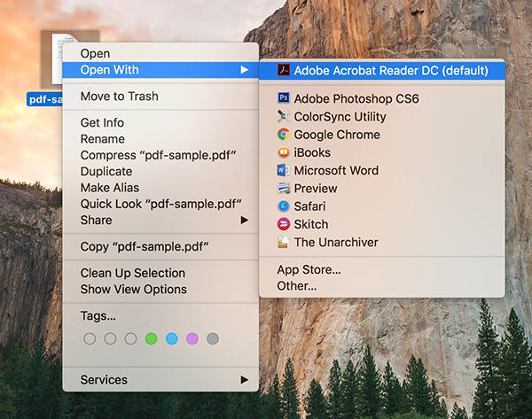Screen dimensions: 532x419
Task: Click the Microsoft Word icon
Action: 284,170
